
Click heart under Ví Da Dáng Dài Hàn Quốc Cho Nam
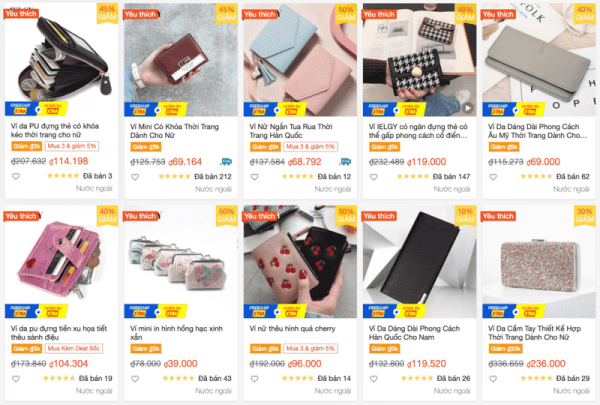(374, 379)
